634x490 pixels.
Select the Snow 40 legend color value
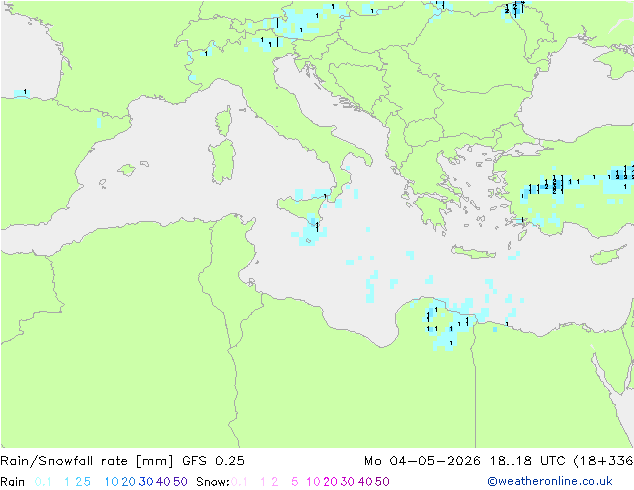tap(365, 482)
